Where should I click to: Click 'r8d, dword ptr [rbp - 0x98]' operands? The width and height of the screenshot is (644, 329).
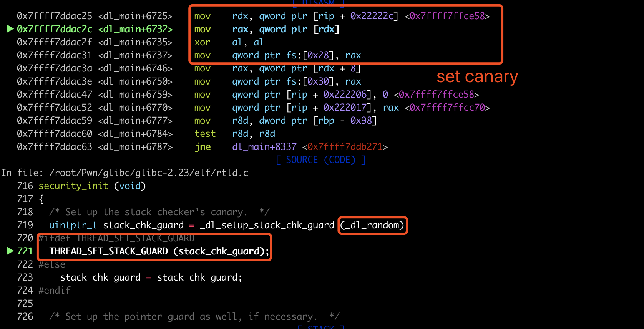(304, 121)
